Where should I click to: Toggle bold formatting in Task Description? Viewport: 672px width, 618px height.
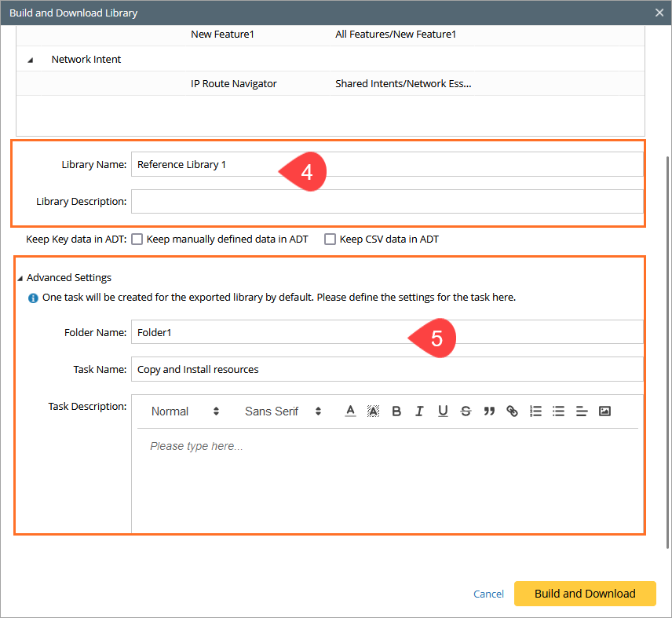396,411
